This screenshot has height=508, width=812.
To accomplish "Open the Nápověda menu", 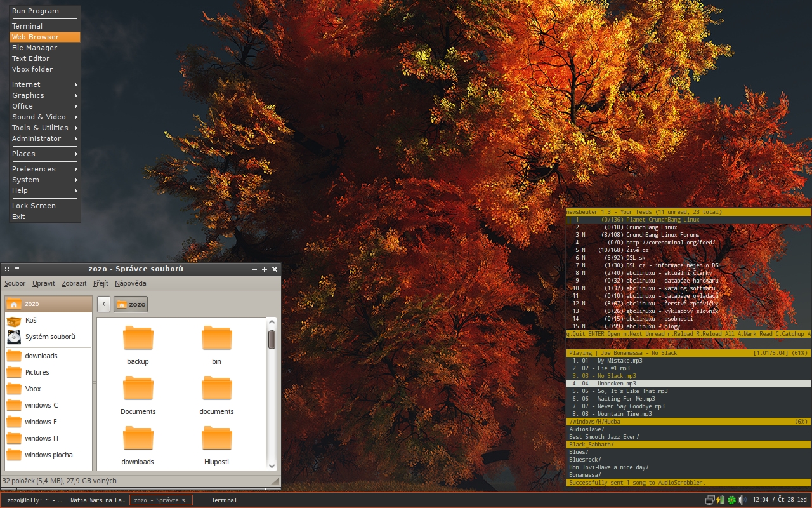I will pos(131,283).
